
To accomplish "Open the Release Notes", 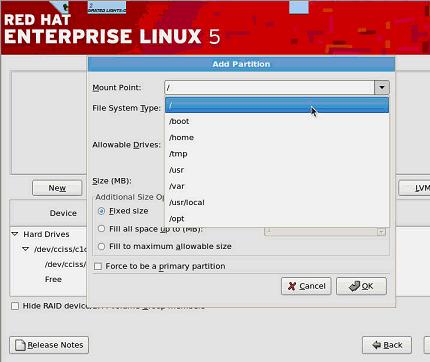I will [x=49, y=345].
